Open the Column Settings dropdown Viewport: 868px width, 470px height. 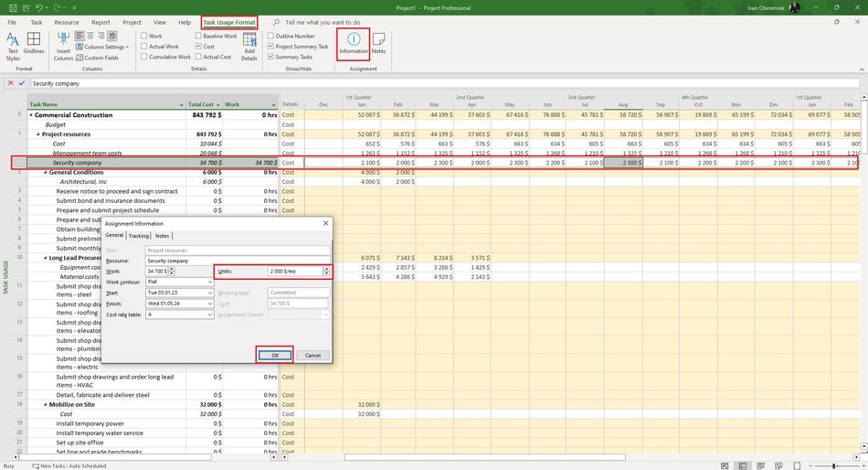point(101,48)
